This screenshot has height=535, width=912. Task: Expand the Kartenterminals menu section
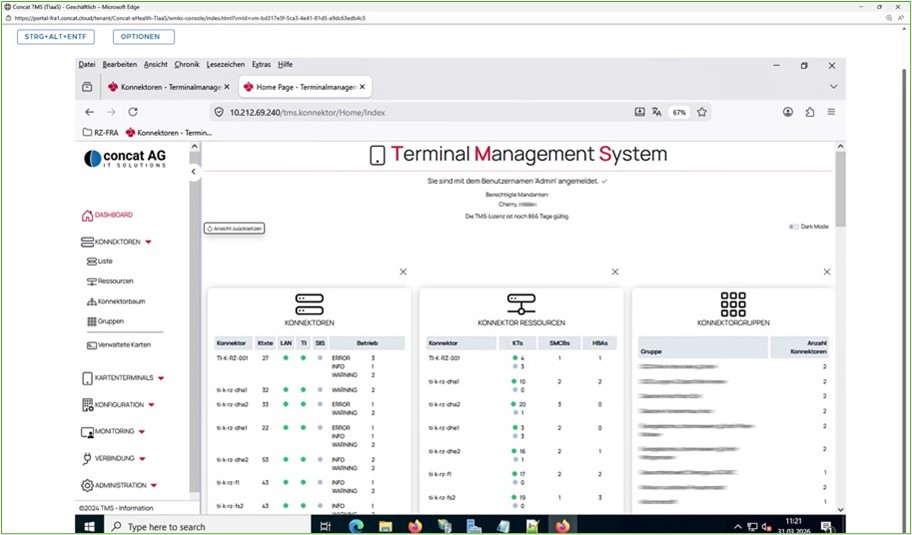point(161,378)
